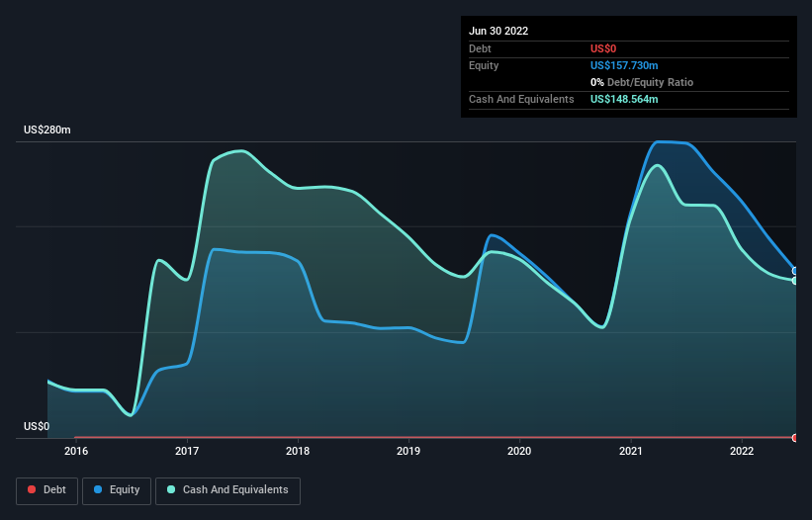This screenshot has width=812, height=520.
Task: Click the Debt row label in tooltip
Action: click(x=480, y=48)
